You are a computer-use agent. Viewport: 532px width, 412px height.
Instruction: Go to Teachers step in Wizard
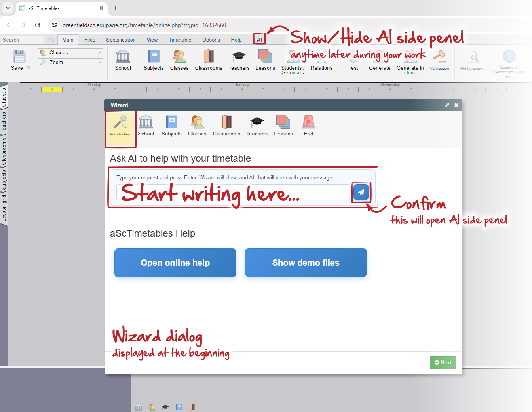[257, 126]
